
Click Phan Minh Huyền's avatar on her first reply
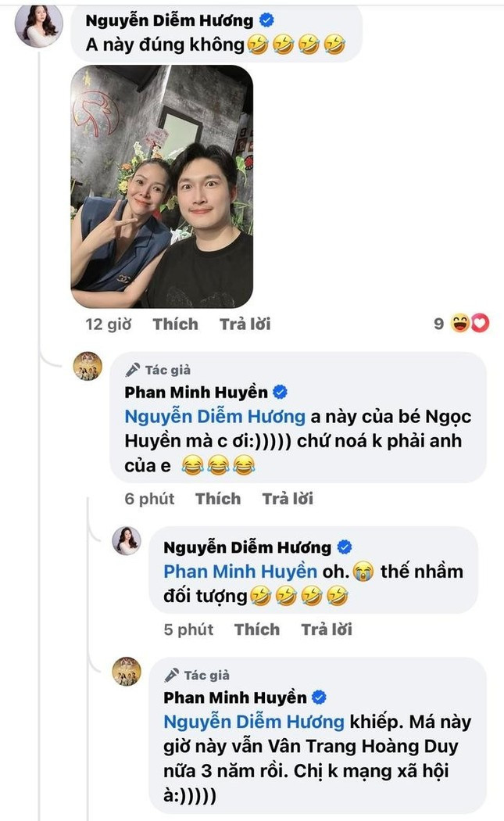point(86,364)
